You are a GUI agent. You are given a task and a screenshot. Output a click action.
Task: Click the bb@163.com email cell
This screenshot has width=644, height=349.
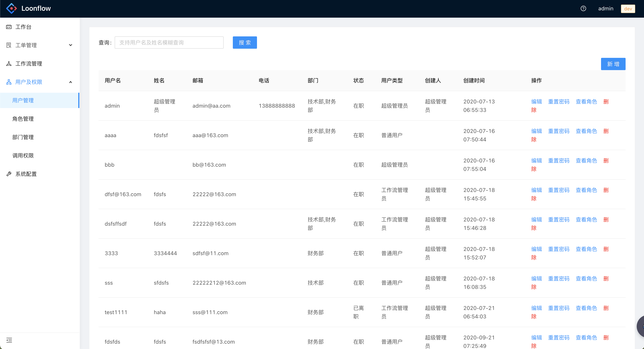(x=209, y=165)
